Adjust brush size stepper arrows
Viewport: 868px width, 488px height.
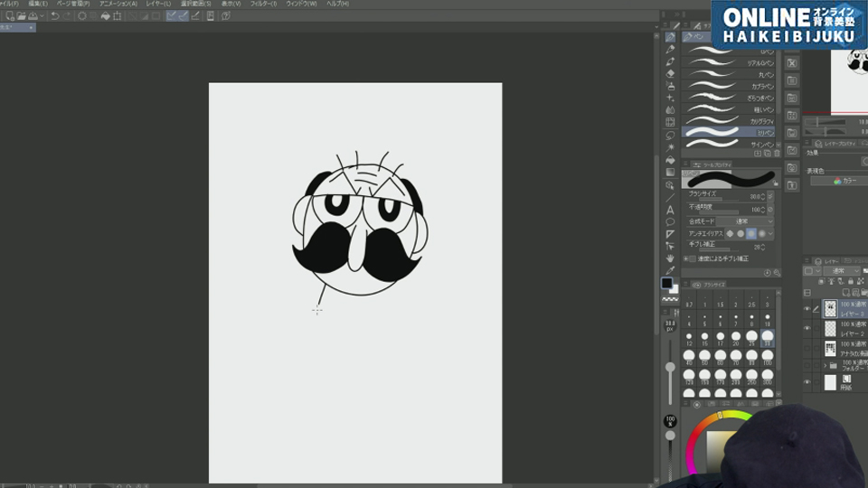pyautogui.click(x=763, y=196)
